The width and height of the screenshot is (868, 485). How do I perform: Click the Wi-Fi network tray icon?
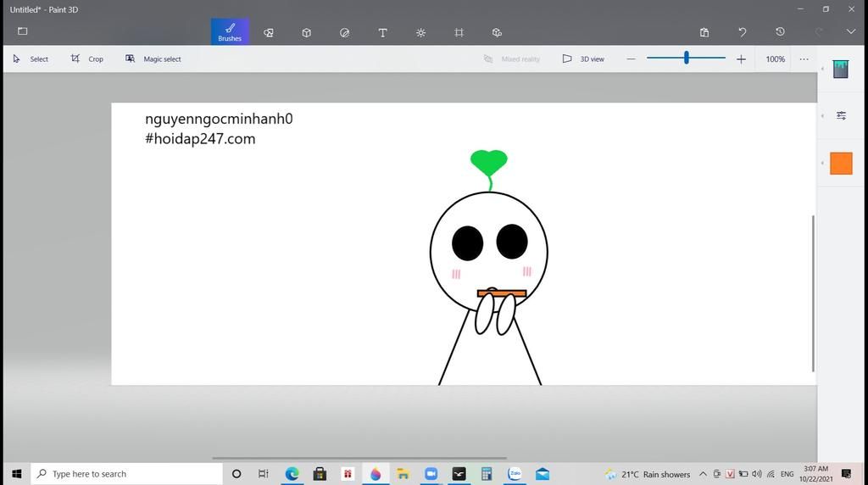(x=771, y=474)
